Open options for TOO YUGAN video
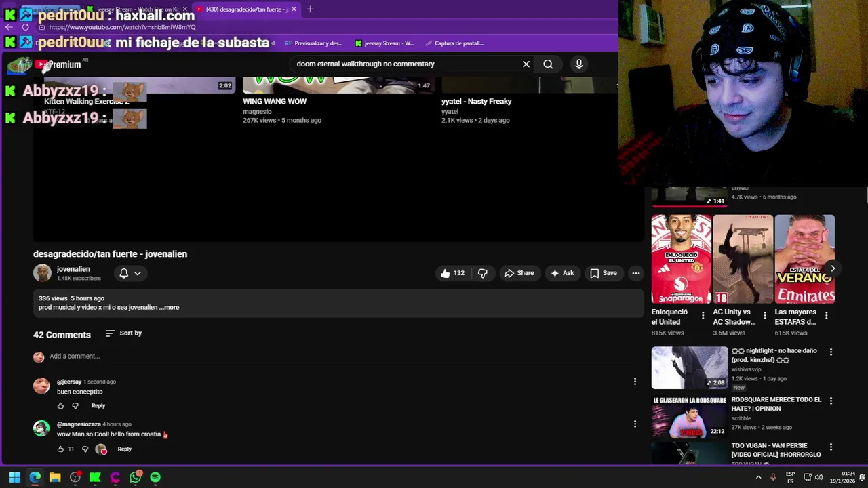Screen dimensions: 868x488 [x=831, y=447]
